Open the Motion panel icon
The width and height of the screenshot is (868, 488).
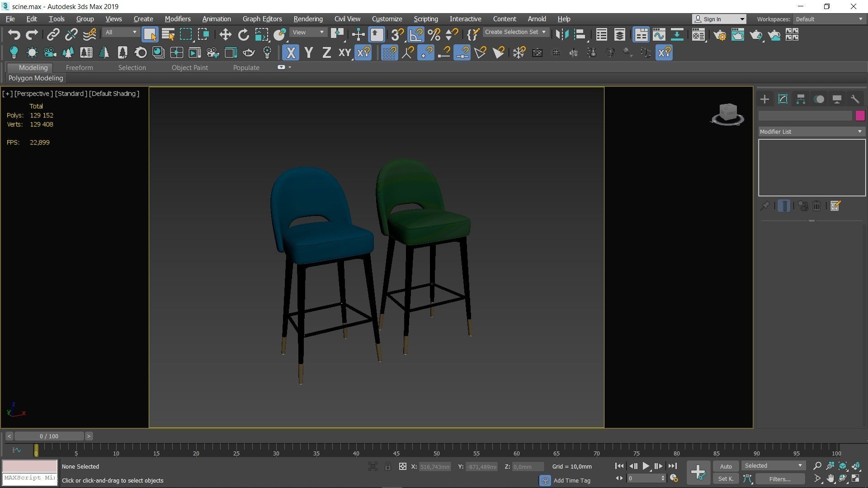(x=819, y=99)
